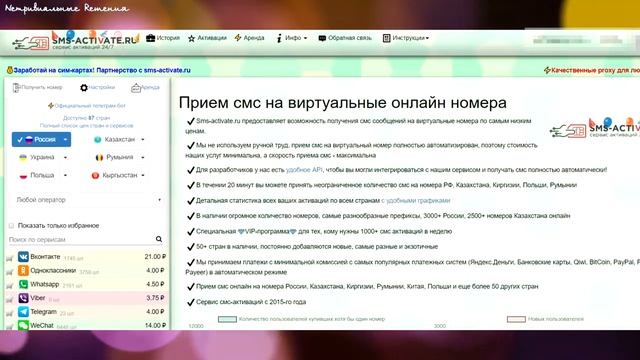Go to Обратная связь in top menu
This screenshot has width=640, height=360.
tap(345, 38)
